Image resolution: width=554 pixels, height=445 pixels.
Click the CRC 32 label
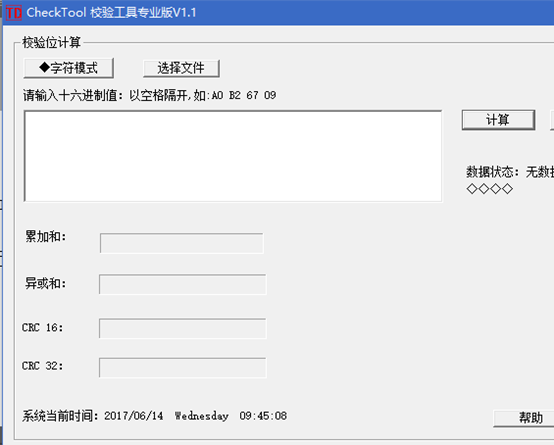point(42,365)
